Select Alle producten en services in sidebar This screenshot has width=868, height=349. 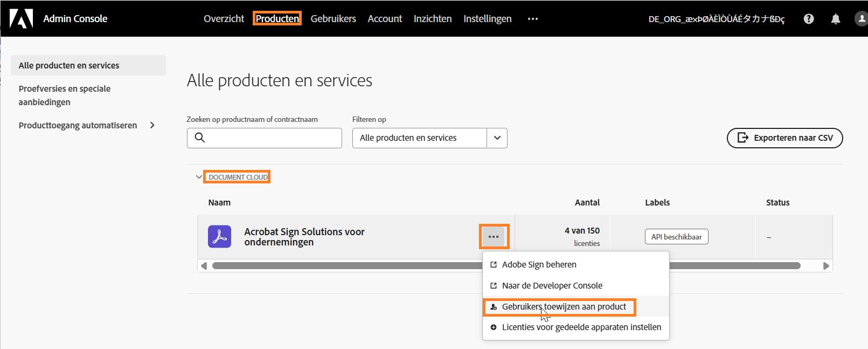(x=88, y=65)
